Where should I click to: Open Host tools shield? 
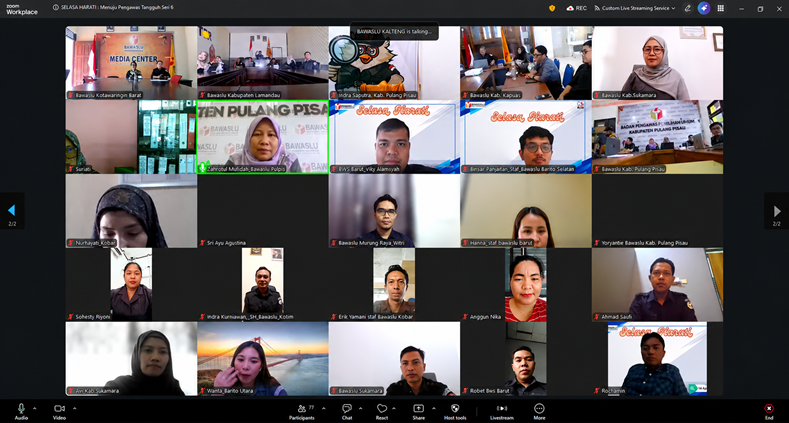click(455, 411)
